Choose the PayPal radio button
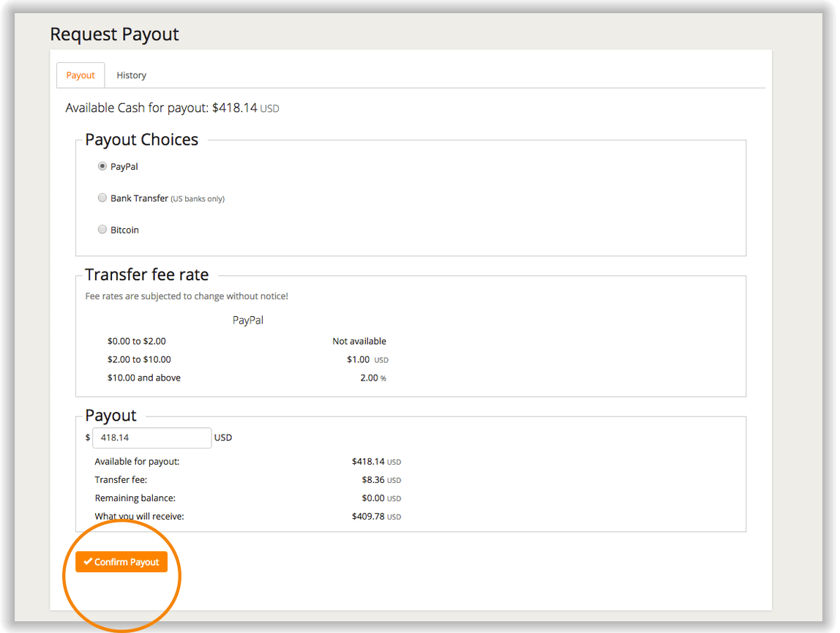Viewport: 840px width, 633px height. point(102,166)
